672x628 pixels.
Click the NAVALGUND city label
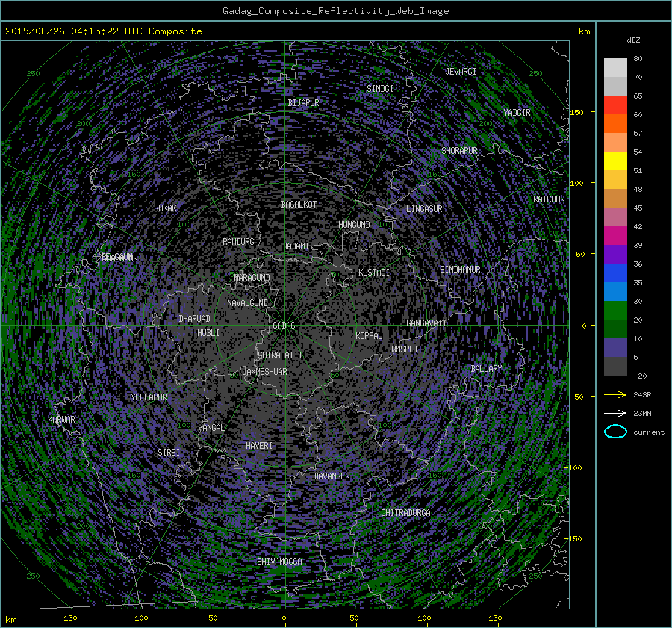click(248, 303)
